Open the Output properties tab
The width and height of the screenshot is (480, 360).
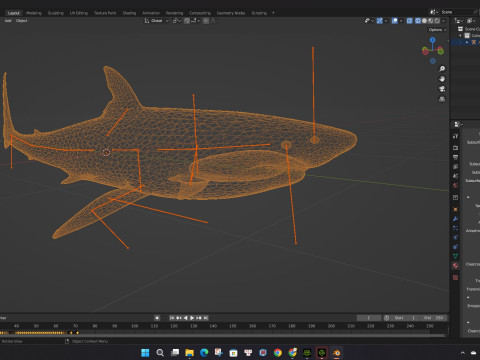456,157
